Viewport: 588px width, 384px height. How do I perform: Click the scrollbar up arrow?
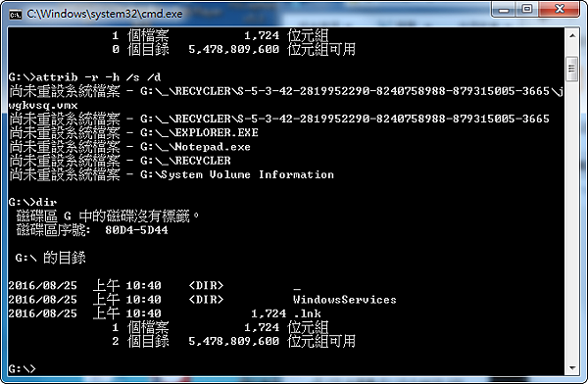(572, 36)
